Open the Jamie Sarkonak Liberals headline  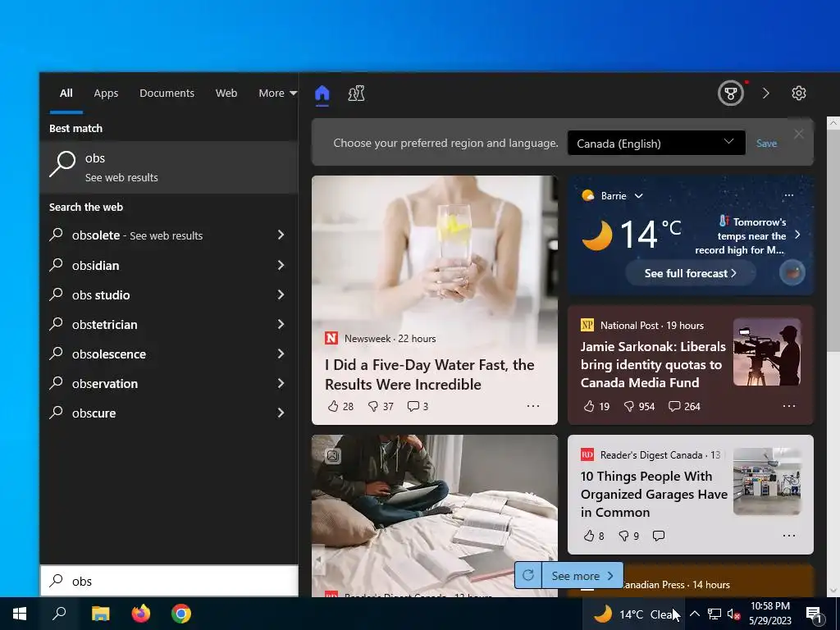(653, 365)
